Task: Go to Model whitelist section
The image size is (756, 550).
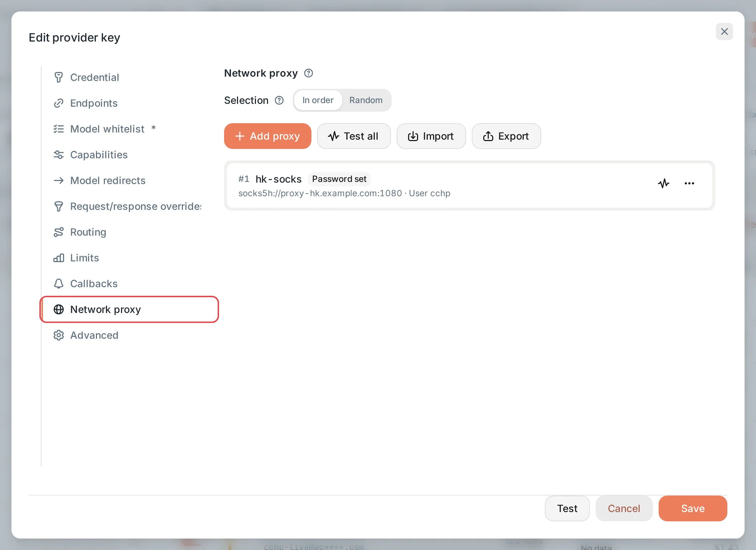Action: [129, 129]
